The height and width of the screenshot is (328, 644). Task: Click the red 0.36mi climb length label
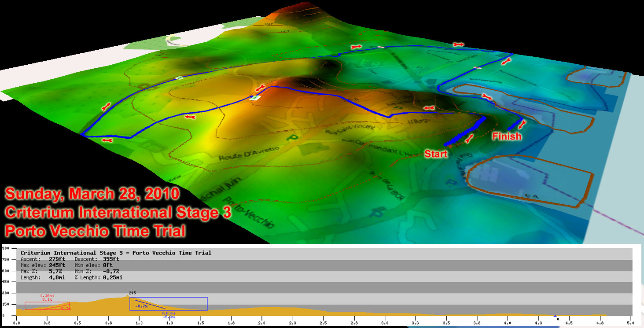[47, 296]
